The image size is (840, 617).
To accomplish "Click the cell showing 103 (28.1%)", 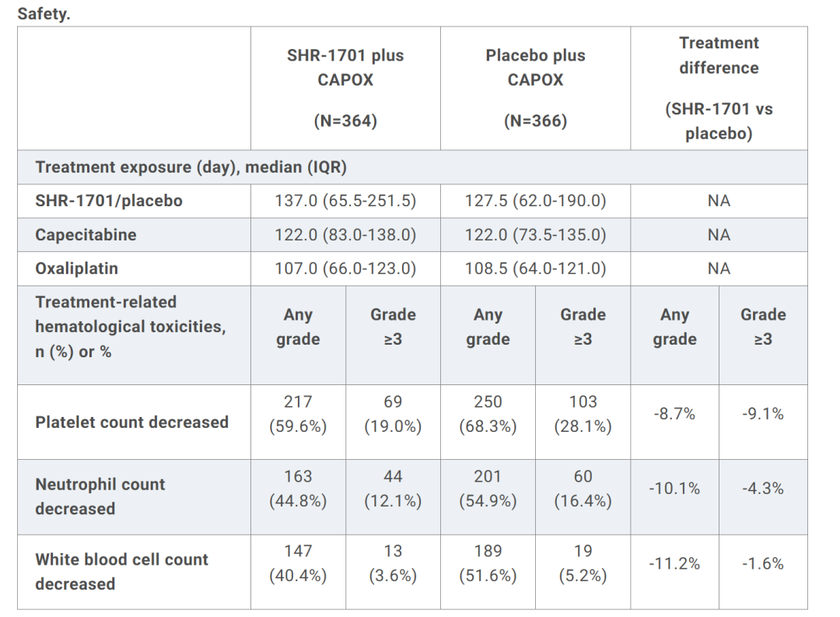I will click(x=583, y=414).
